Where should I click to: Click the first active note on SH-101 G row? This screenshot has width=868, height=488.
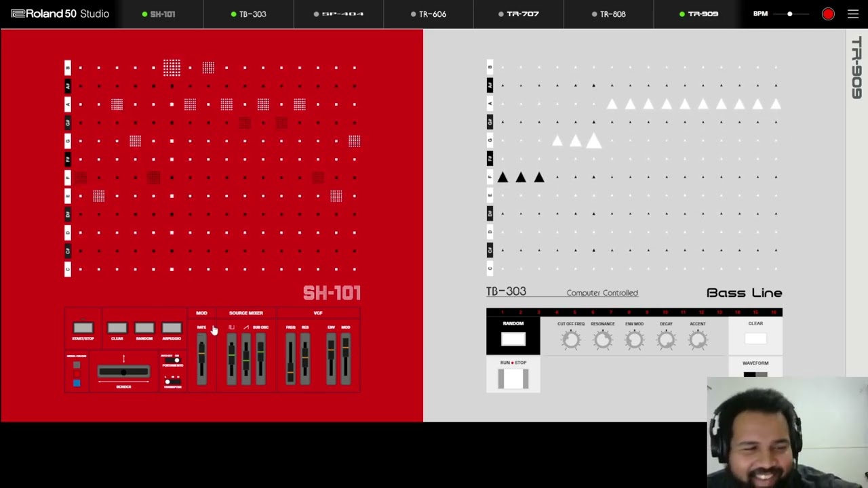tap(136, 141)
